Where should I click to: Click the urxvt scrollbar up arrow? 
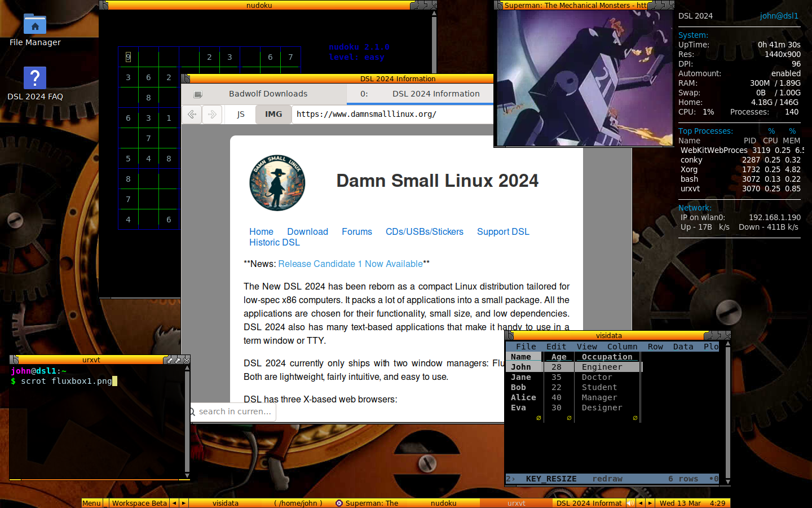[187, 368]
